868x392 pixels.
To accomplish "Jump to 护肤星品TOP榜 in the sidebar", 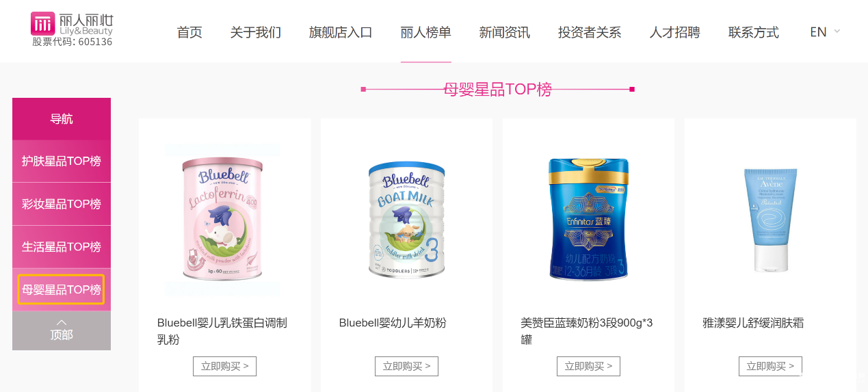I will click(62, 161).
